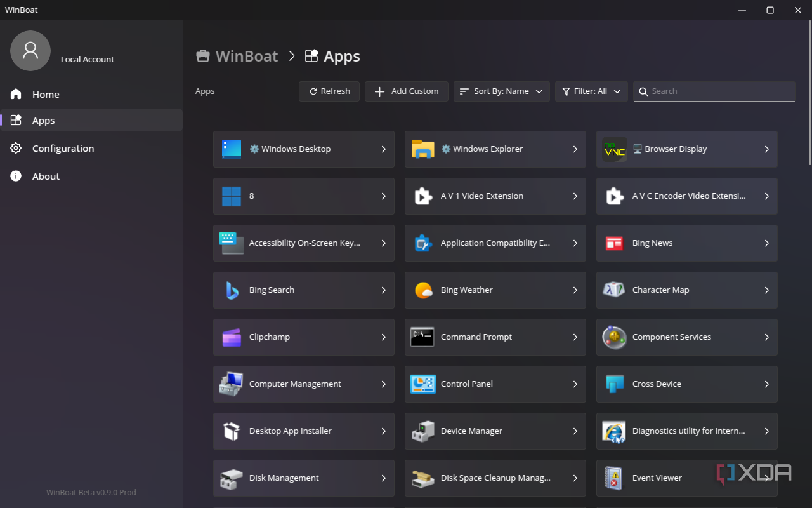Click the Component Services icon
The height and width of the screenshot is (508, 812).
point(615,337)
